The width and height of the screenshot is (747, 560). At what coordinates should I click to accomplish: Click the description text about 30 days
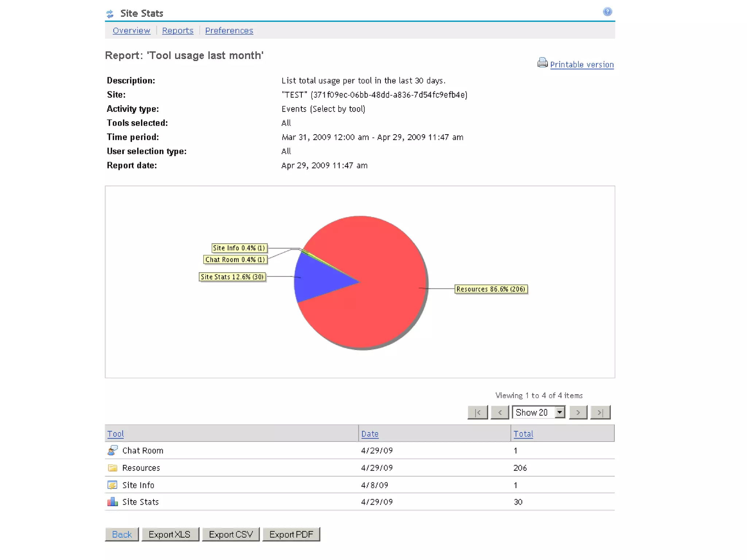coord(363,81)
